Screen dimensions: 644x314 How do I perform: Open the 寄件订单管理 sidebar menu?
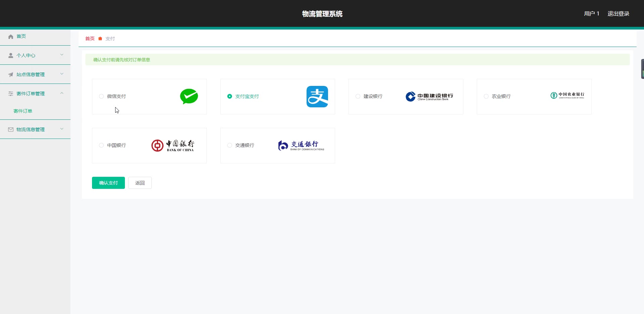coord(35,94)
